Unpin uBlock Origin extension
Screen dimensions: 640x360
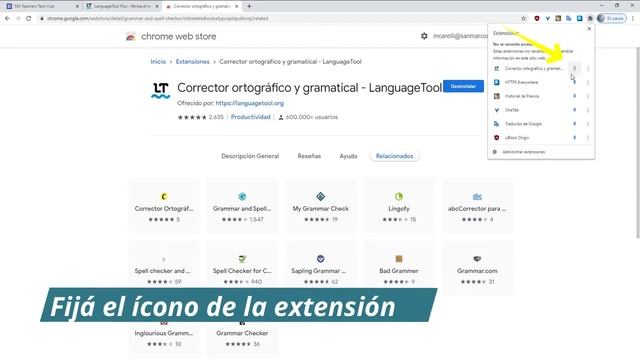[574, 138]
